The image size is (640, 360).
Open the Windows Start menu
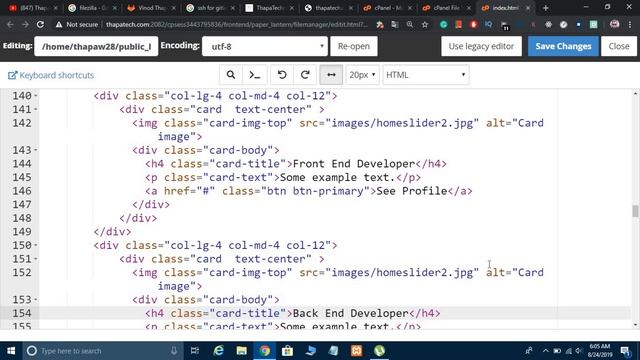point(11,351)
